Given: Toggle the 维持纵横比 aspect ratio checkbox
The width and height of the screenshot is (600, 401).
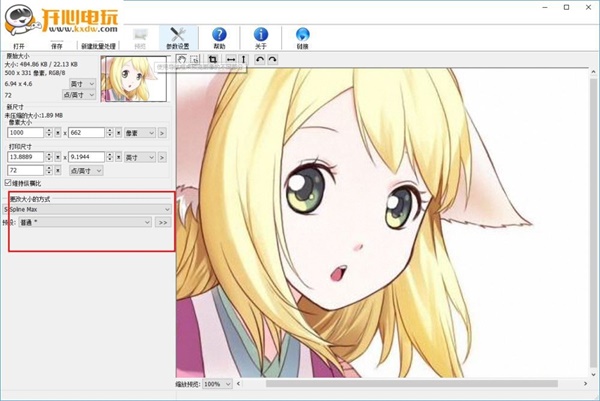Looking at the screenshot, I should (x=9, y=183).
